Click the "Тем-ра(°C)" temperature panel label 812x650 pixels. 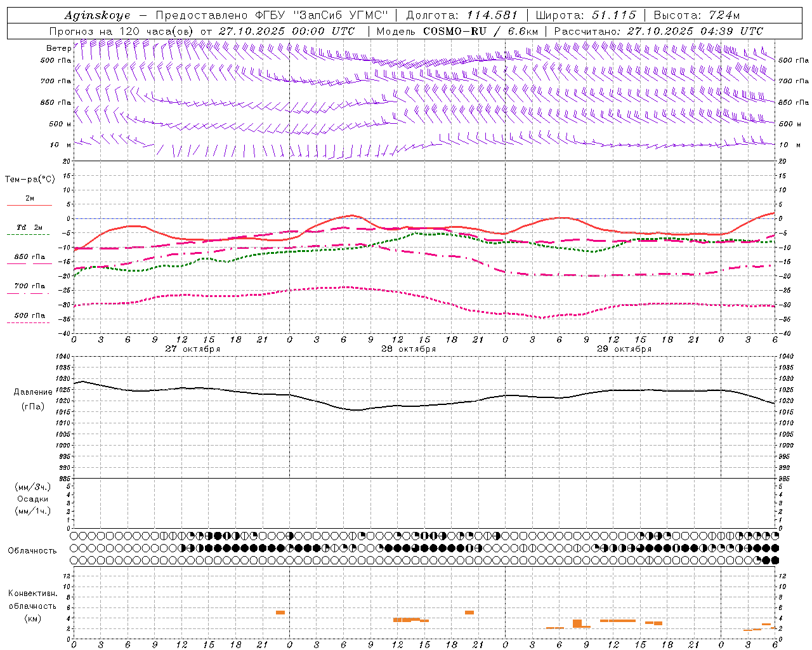(30, 180)
